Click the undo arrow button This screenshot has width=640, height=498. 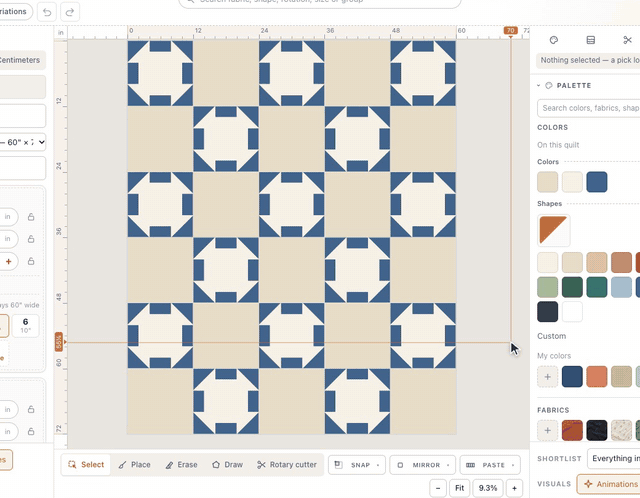pos(47,12)
